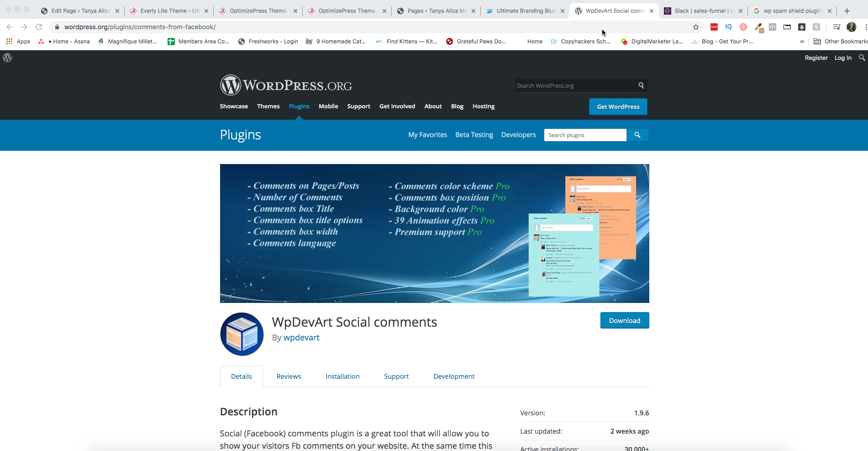Open the plugin Support tab
The height and width of the screenshot is (451, 868).
396,377
